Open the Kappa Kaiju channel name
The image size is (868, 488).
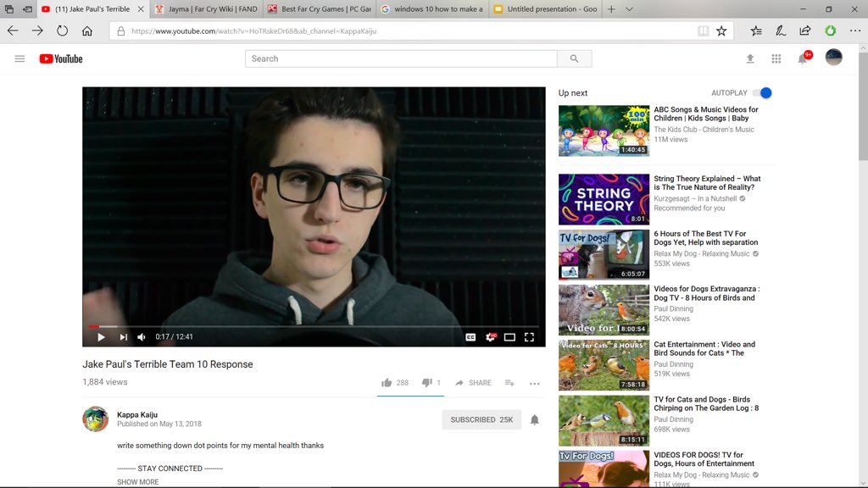click(137, 414)
